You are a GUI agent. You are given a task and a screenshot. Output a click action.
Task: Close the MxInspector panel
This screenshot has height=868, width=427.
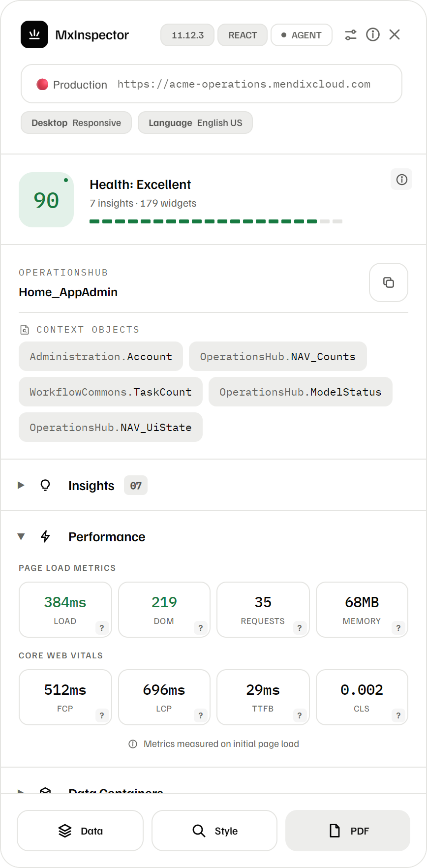coord(395,34)
